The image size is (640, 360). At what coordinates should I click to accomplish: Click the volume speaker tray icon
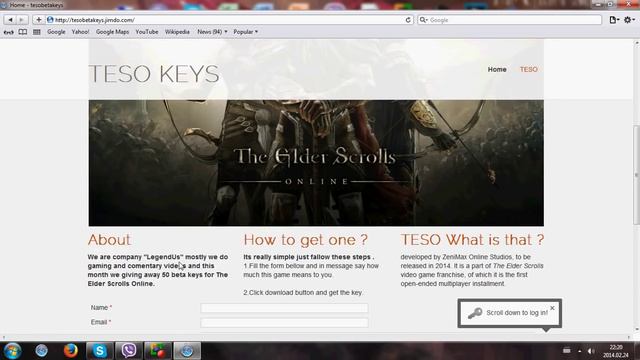591,351
